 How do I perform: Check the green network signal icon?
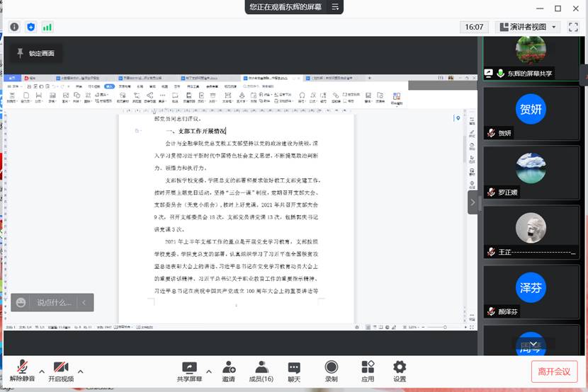[x=47, y=27]
